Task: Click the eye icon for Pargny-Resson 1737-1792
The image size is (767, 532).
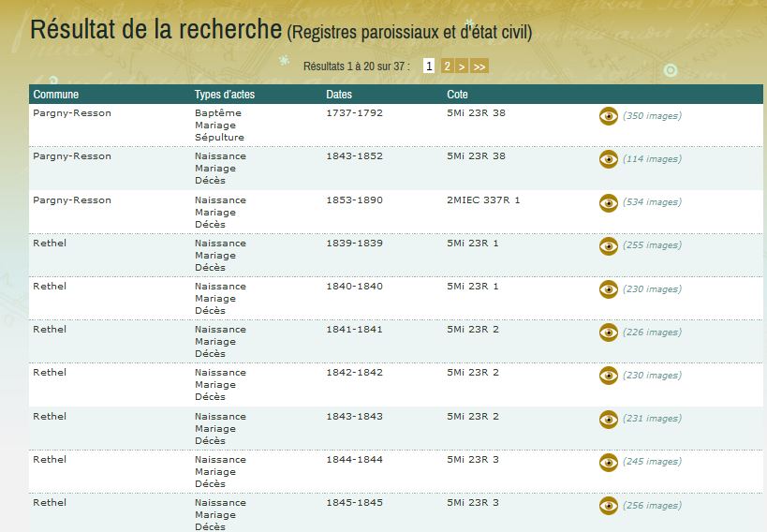Action: tap(609, 116)
